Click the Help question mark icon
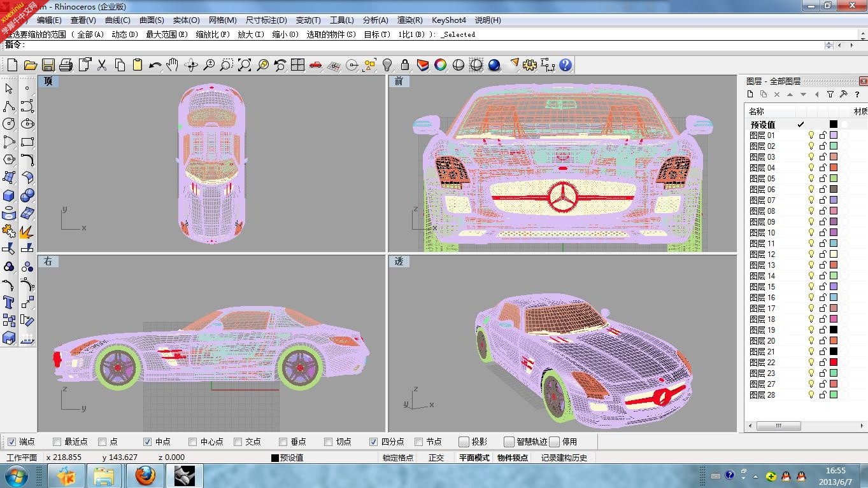 pos(566,65)
